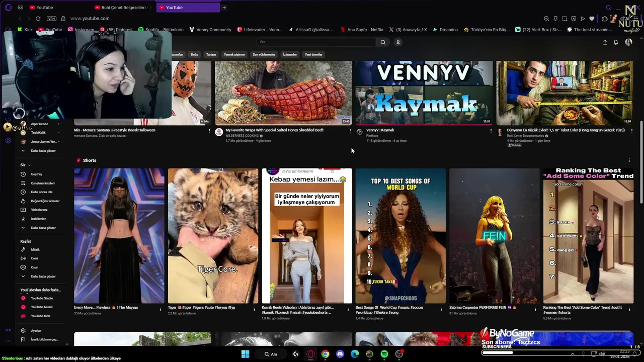Select the Son yüklenenler filter chip

[x=264, y=54]
